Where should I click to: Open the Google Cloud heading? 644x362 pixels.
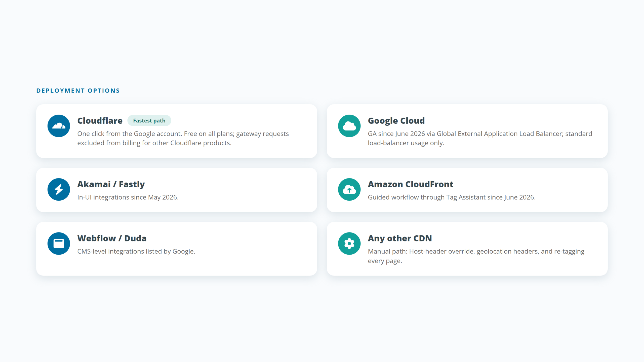(396, 121)
